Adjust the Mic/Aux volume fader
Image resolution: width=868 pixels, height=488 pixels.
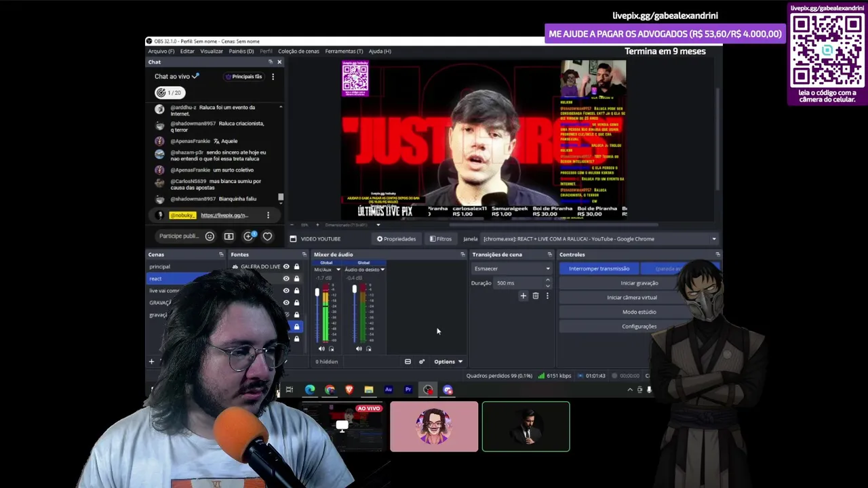pyautogui.click(x=317, y=292)
